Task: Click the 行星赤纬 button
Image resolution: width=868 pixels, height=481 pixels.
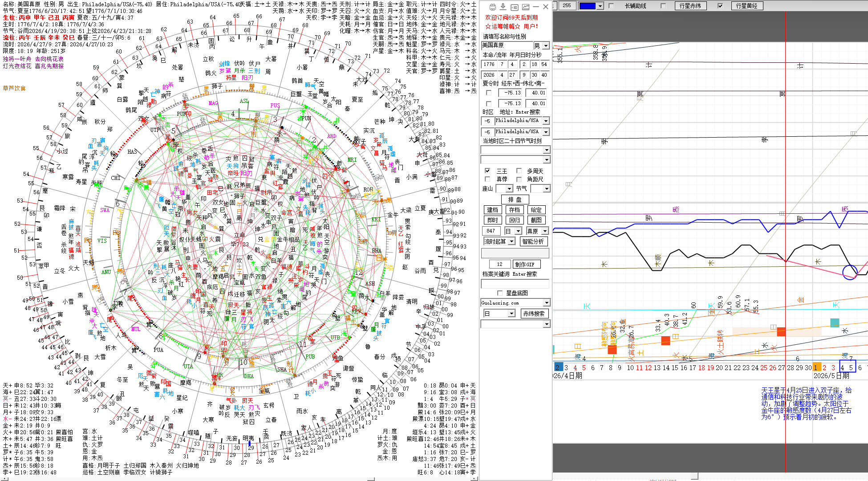Action: point(690,6)
